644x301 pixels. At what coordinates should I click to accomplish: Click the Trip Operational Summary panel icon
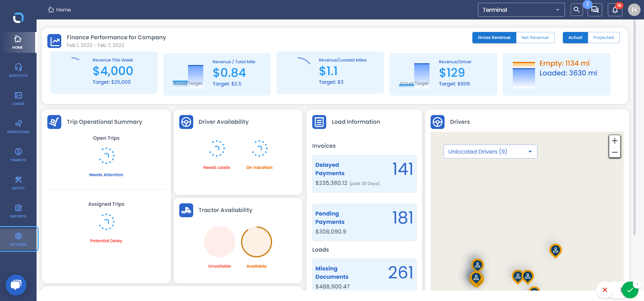pyautogui.click(x=54, y=122)
